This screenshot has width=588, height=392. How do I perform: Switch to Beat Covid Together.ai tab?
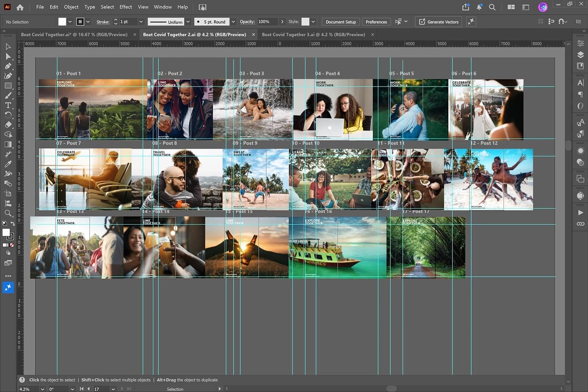tap(74, 34)
